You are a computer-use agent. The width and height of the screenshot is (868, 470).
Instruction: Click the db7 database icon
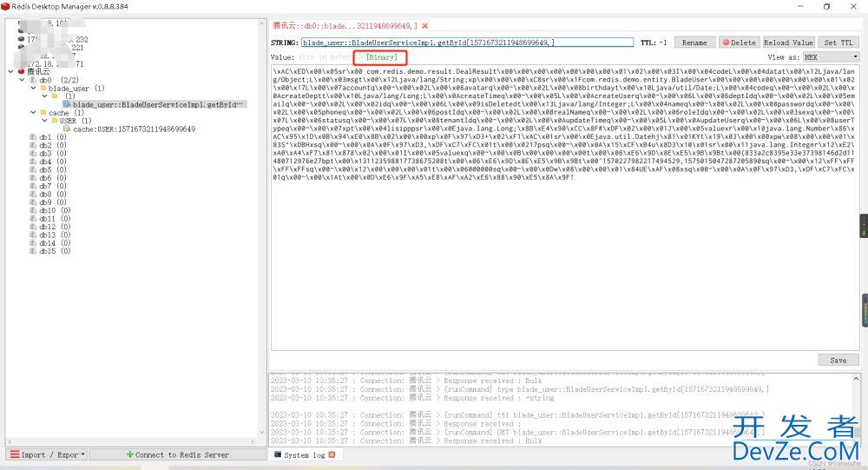click(x=33, y=186)
